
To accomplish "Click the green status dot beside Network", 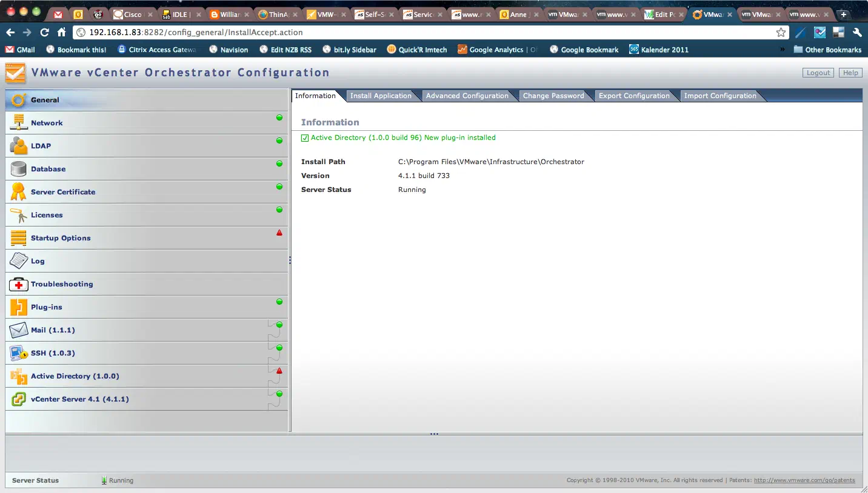I will tap(279, 117).
